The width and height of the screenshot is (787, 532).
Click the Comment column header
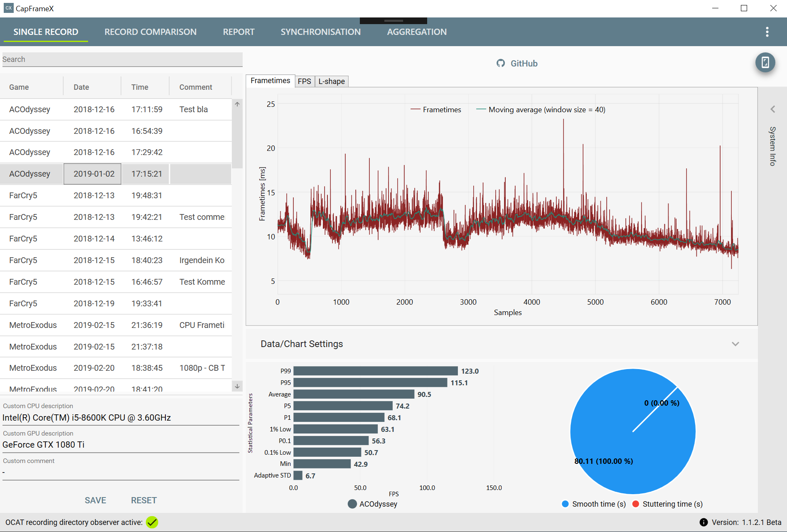pos(196,87)
